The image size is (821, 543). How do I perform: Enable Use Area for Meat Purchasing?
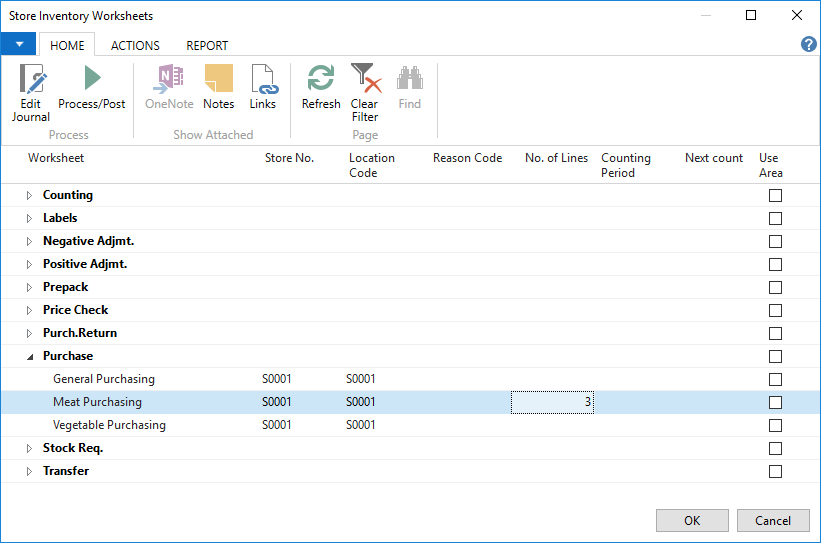click(775, 403)
